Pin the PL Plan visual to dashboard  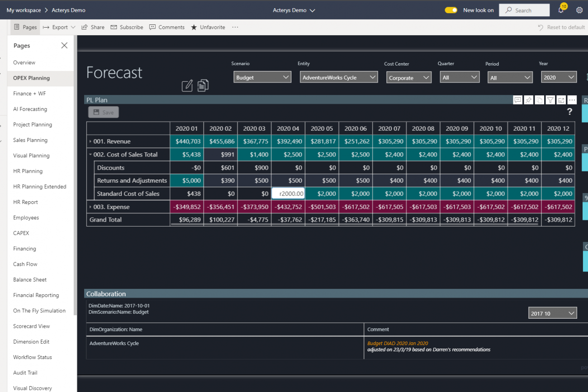(x=529, y=100)
